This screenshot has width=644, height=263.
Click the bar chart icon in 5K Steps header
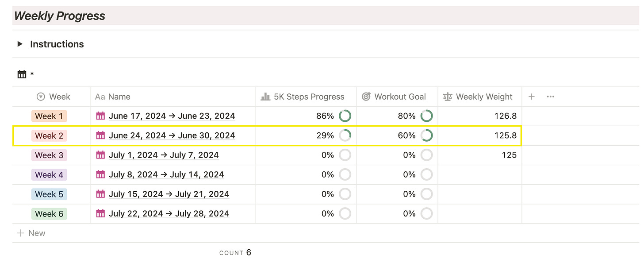pyautogui.click(x=265, y=97)
